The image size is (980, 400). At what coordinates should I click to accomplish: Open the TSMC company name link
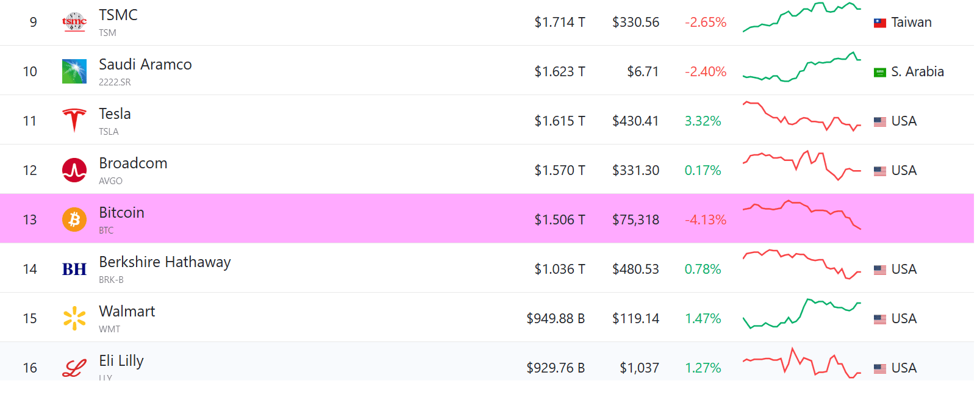point(118,15)
